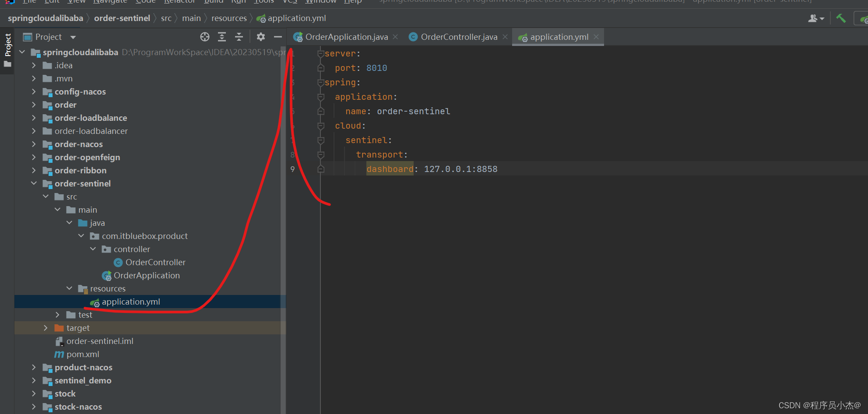
Task: Select the order-nacos module
Action: click(79, 144)
